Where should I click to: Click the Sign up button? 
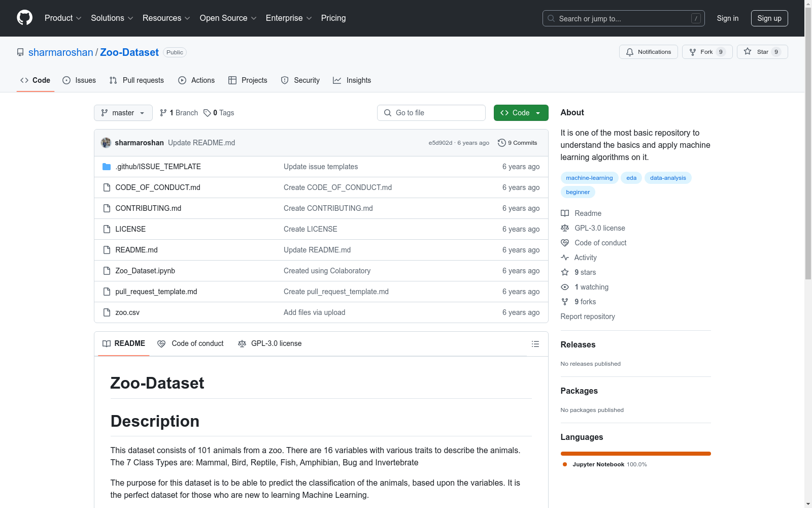[x=769, y=18]
